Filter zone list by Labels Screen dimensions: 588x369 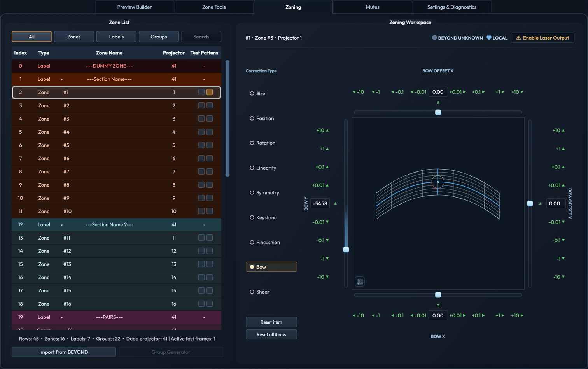coord(116,37)
